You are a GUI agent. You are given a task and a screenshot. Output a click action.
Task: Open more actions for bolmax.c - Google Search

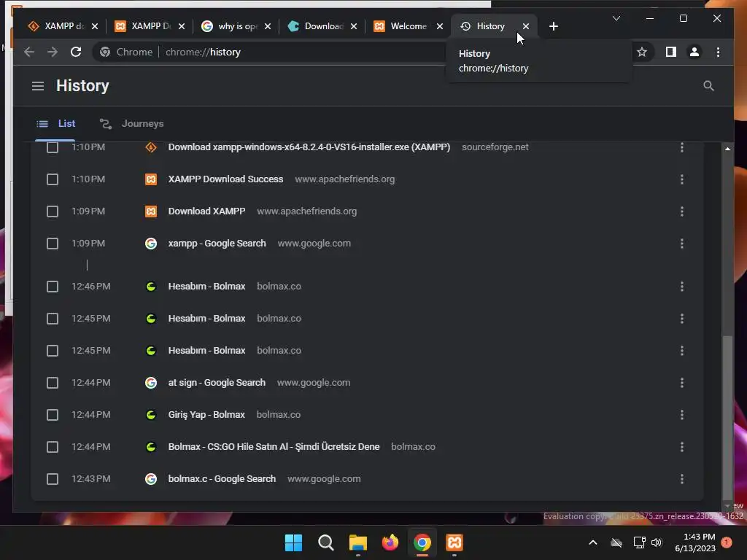click(682, 479)
